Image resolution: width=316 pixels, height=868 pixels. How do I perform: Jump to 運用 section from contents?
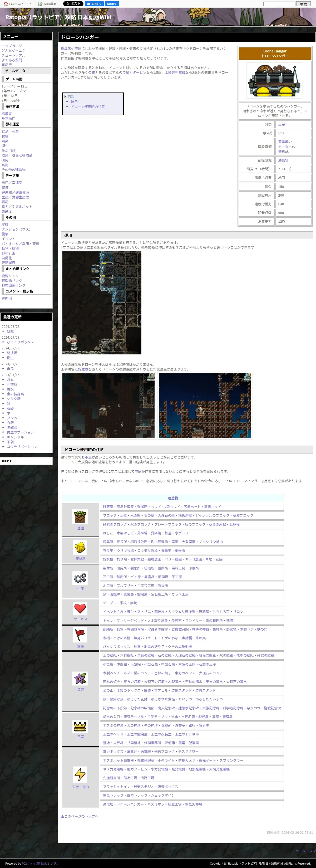pos(74,102)
